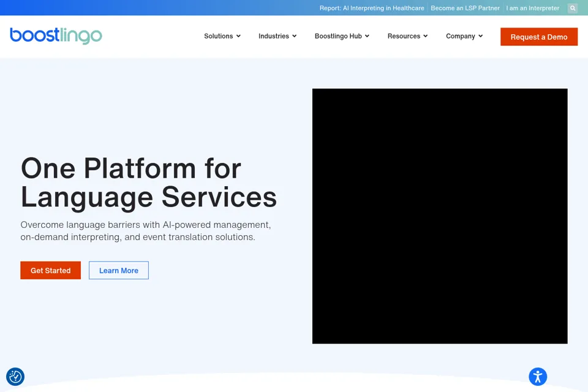Expand the Solutions chevron
588x392 pixels.
pos(238,36)
